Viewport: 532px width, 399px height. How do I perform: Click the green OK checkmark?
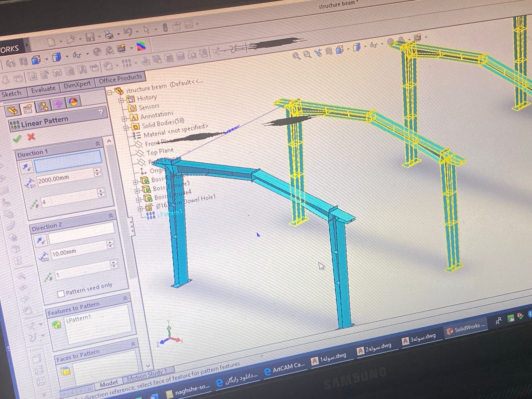pyautogui.click(x=17, y=139)
